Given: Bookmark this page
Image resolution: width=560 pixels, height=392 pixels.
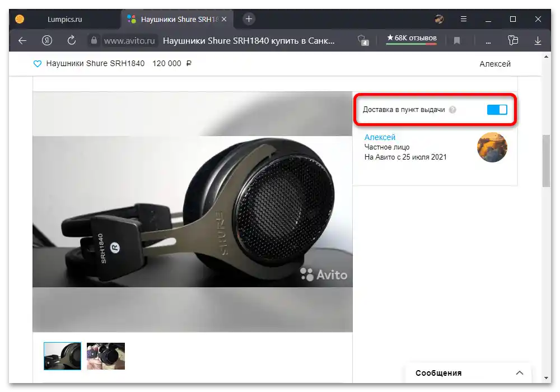Looking at the screenshot, I should coord(456,41).
